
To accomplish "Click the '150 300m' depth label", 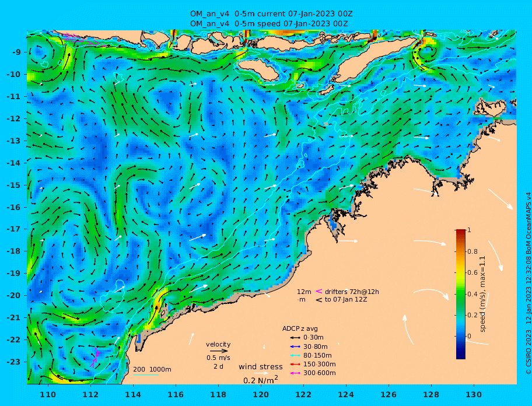I will 319,364.
